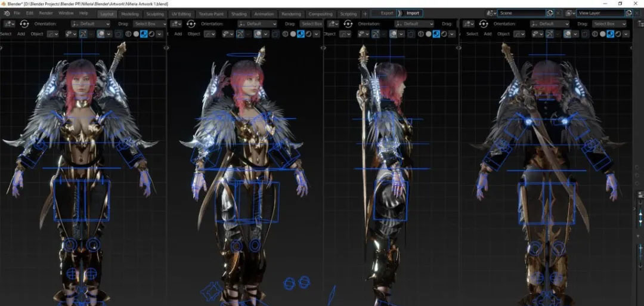Image resolution: width=644 pixels, height=306 pixels.
Task: Toggle overlays in side-view viewport
Action: click(x=393, y=33)
